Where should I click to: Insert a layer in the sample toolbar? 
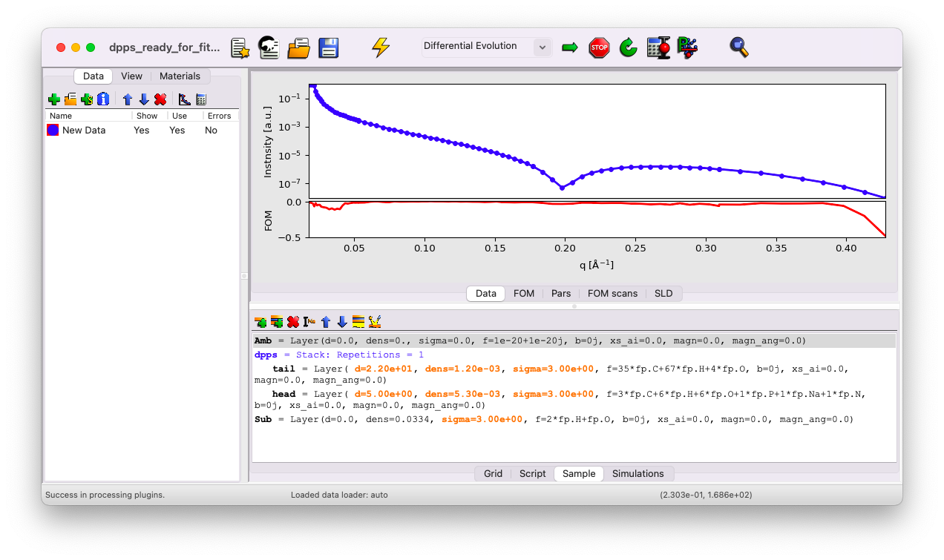[x=260, y=322]
